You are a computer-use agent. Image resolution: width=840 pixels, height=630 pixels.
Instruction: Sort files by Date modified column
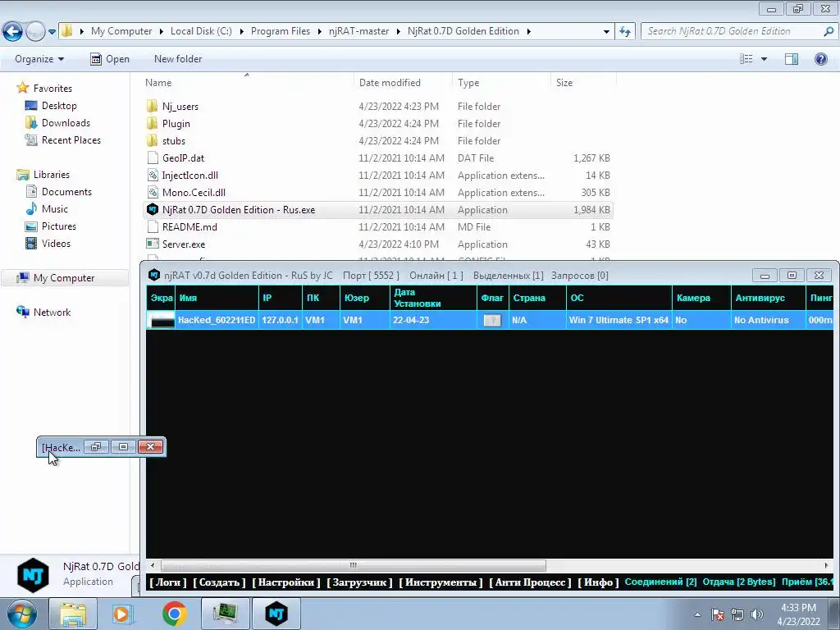[x=390, y=83]
